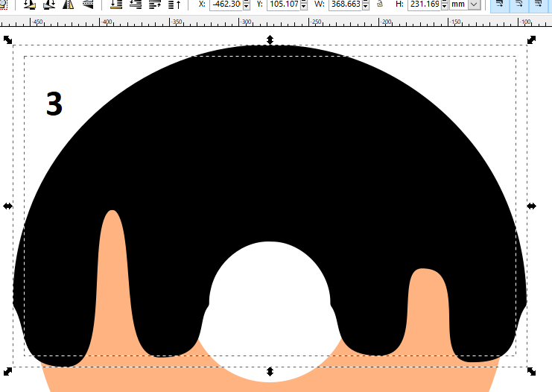Raise selection to top
Screen dimensions: 552x392
click(174, 4)
